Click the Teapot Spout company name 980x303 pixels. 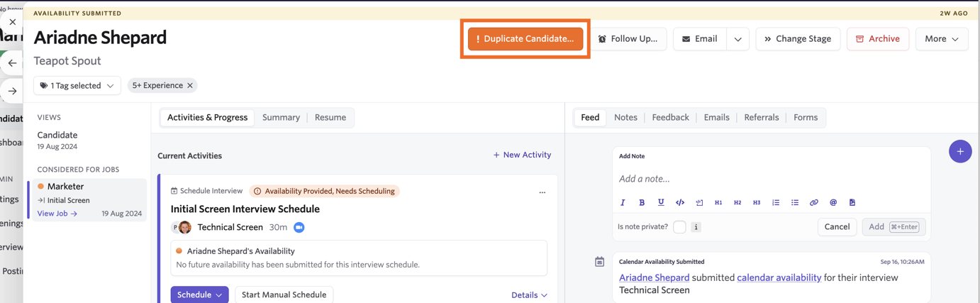click(67, 61)
